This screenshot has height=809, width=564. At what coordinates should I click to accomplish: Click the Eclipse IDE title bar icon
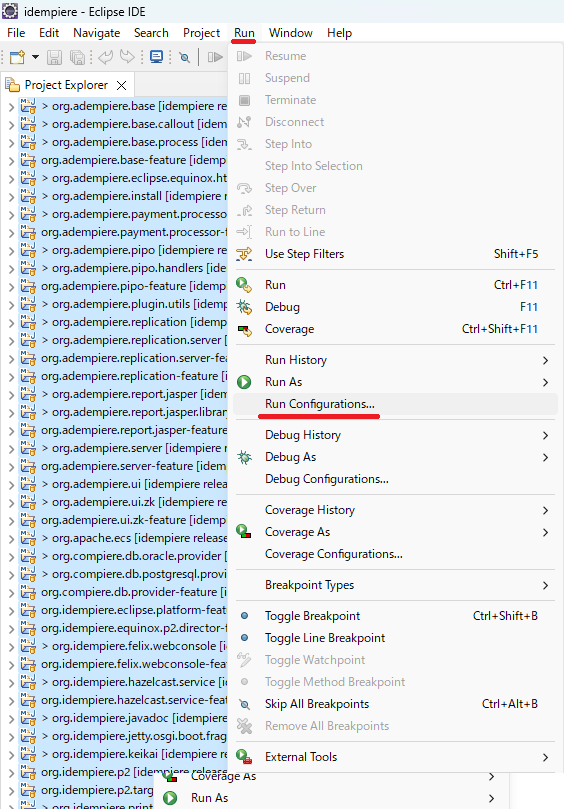tap(10, 11)
